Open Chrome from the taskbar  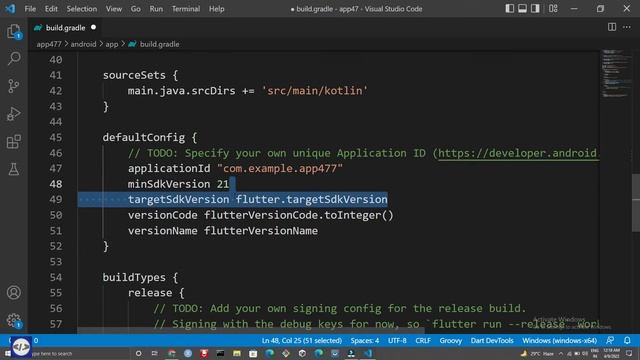[x=171, y=353]
